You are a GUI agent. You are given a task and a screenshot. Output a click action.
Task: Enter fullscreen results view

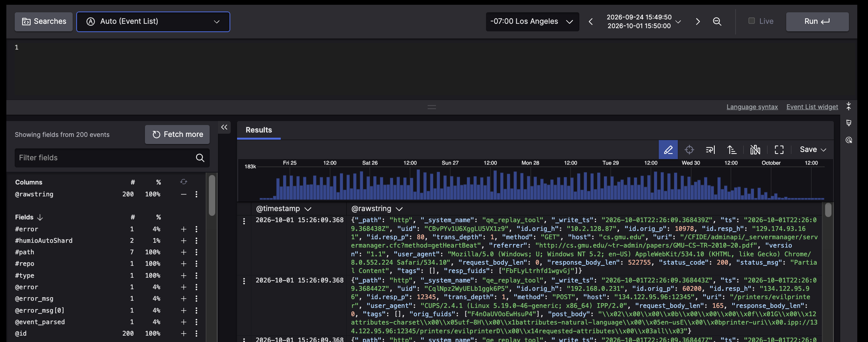[779, 150]
